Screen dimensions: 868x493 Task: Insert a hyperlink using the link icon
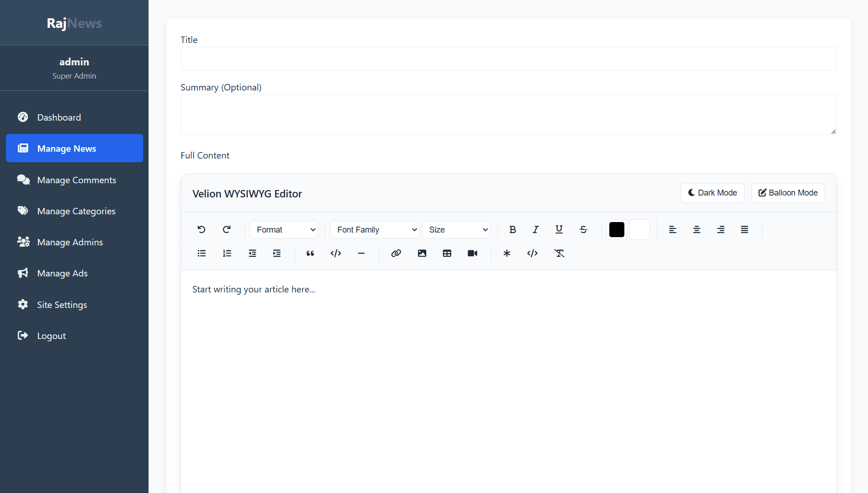click(x=396, y=253)
